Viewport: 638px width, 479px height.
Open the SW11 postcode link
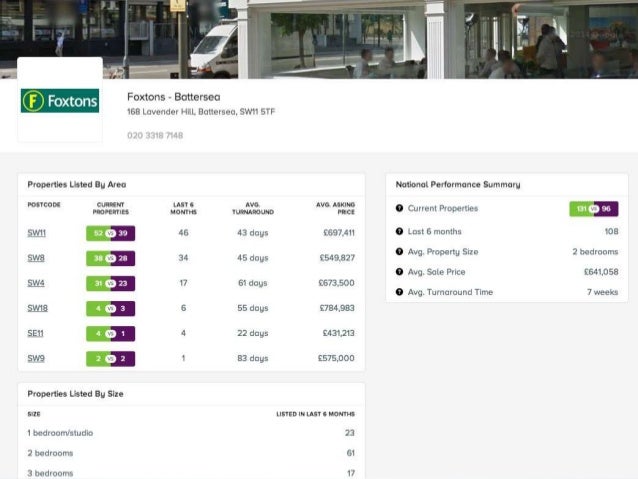tap(37, 233)
